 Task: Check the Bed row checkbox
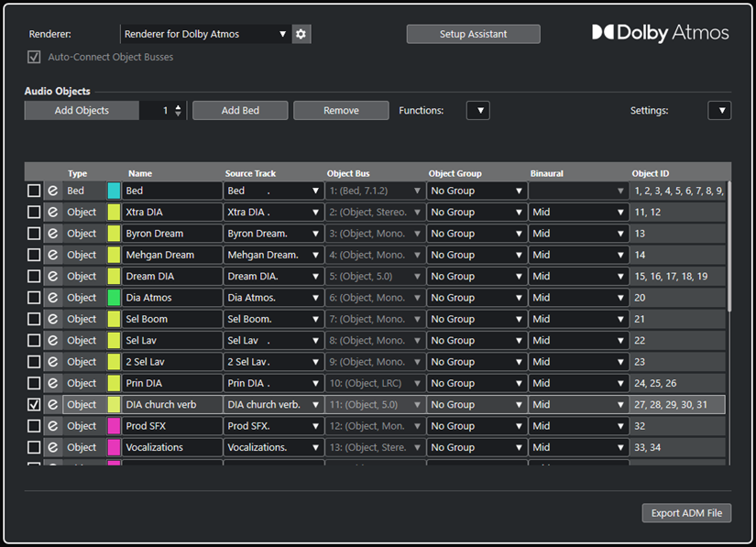tap(34, 191)
